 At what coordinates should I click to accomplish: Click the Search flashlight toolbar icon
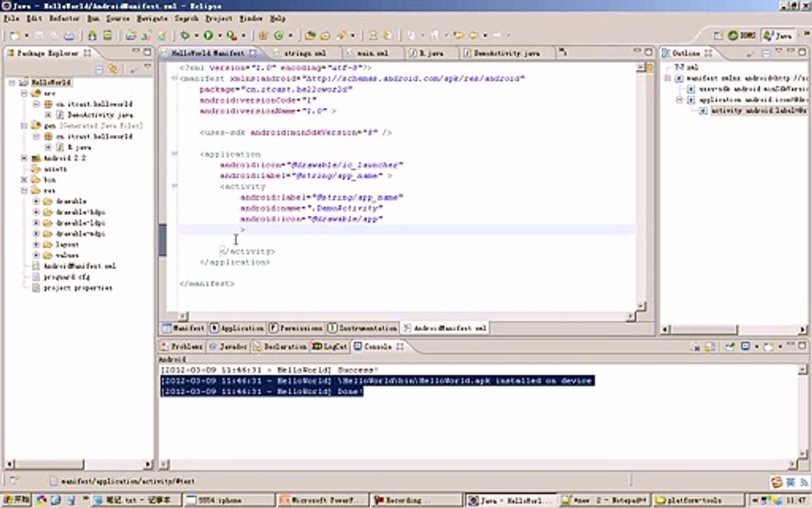pos(341,36)
